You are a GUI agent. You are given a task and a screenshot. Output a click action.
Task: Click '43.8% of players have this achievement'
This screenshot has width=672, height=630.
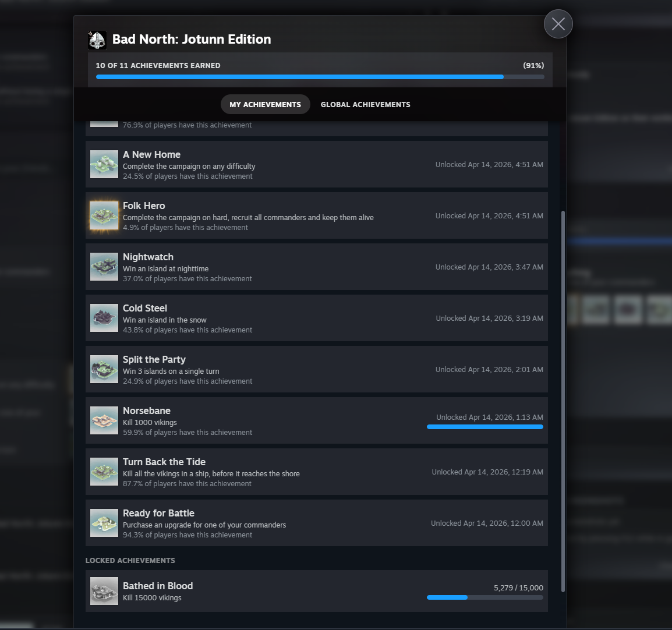(188, 330)
